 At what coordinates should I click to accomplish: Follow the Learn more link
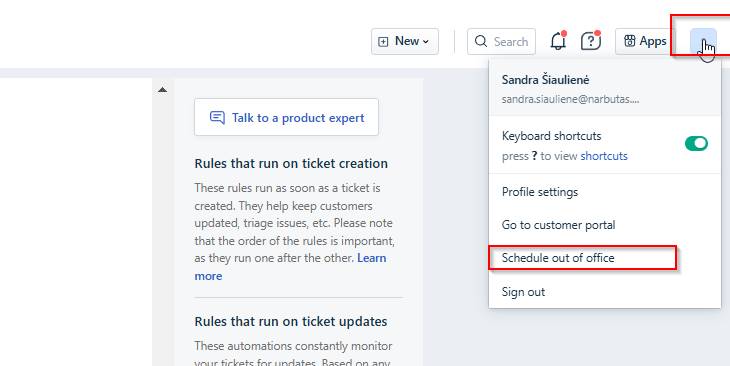pos(290,267)
